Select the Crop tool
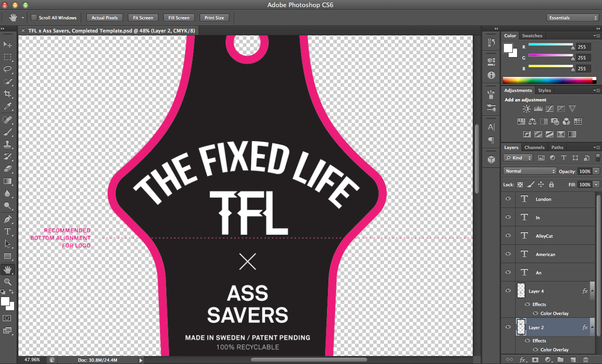Viewport: 602px width, 364px height. point(8,94)
